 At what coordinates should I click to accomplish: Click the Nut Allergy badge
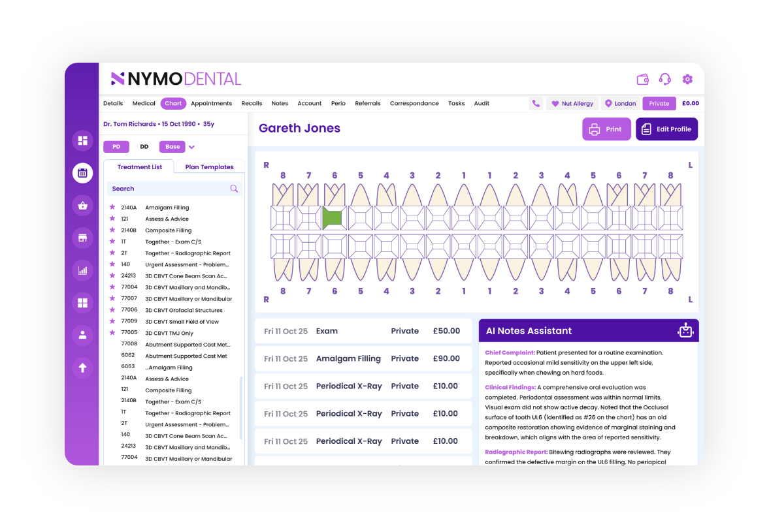coord(573,103)
